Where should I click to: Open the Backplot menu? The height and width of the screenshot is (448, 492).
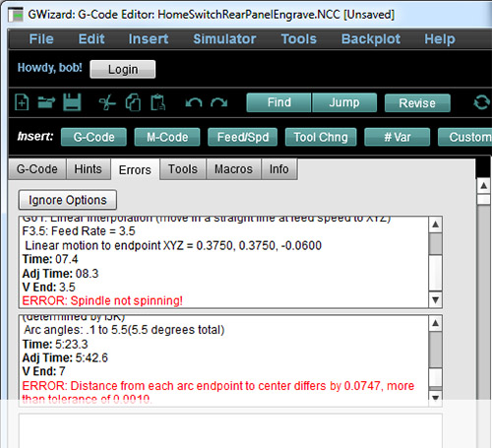coord(371,39)
